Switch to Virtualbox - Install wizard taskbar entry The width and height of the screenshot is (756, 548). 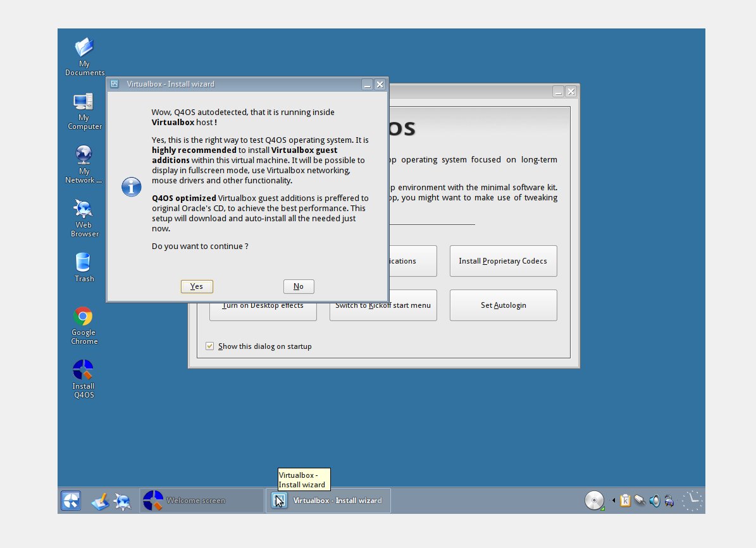[x=328, y=501]
